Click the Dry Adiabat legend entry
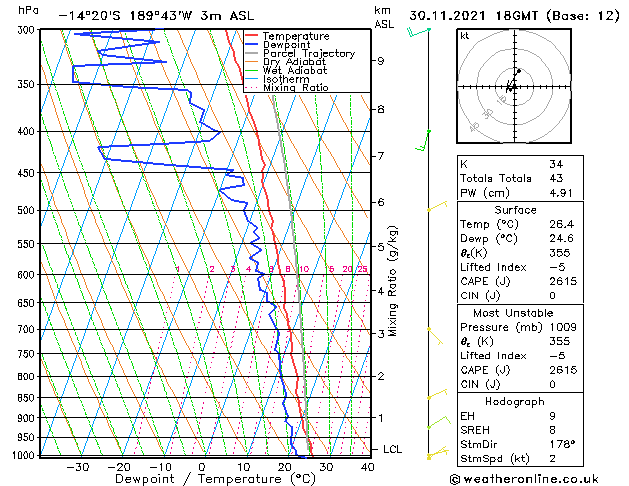The image size is (629, 486). 285,62
